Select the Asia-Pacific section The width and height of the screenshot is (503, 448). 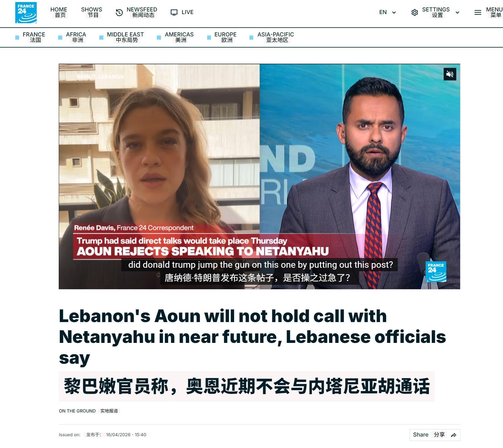click(276, 37)
